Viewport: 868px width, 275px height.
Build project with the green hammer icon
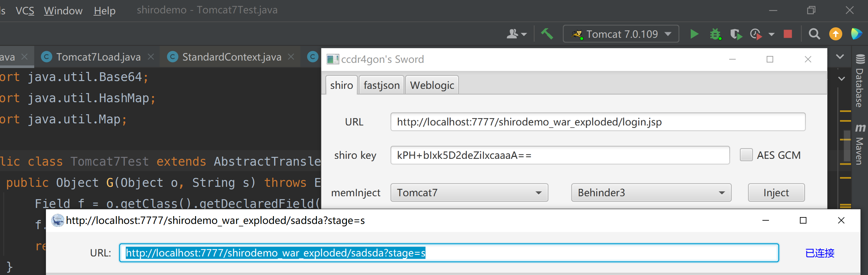pos(547,34)
